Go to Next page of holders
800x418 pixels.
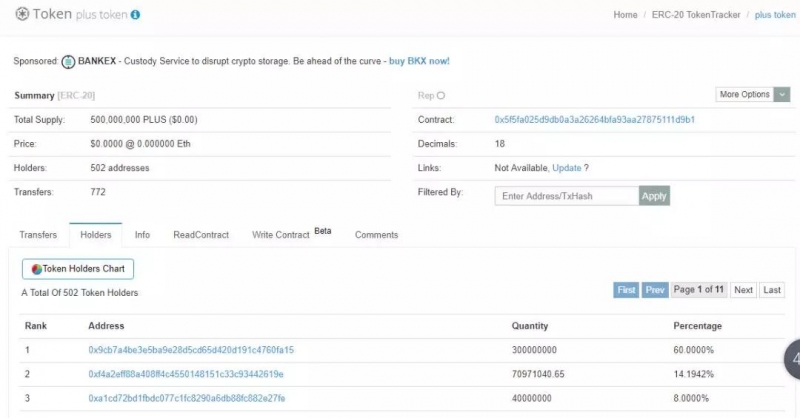pos(743,290)
